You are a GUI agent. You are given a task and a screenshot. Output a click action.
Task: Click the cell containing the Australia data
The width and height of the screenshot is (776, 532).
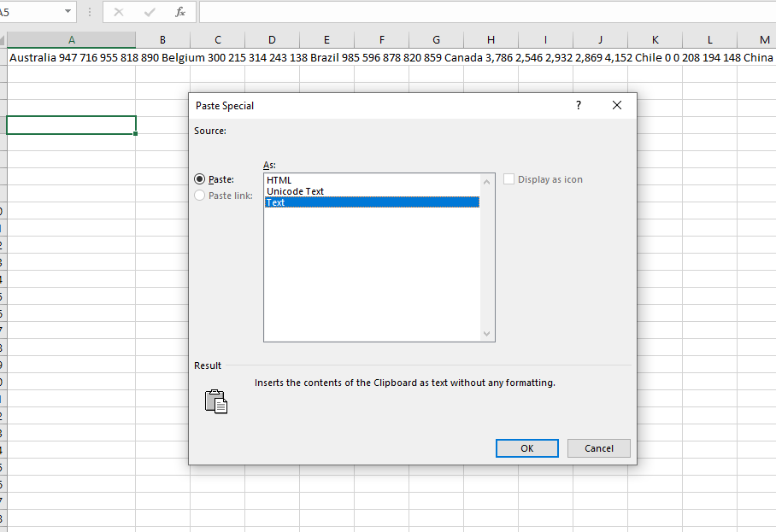71,56
